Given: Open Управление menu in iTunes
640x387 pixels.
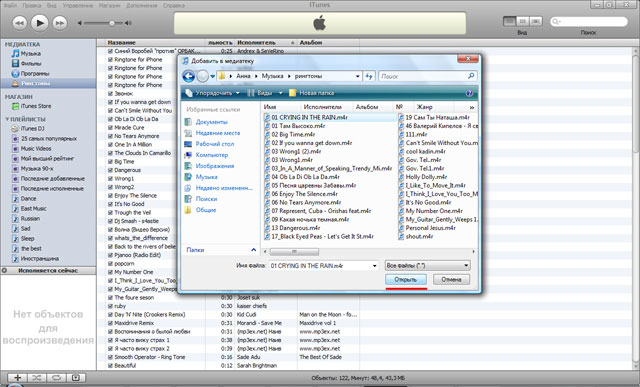Looking at the screenshot, I should click(x=78, y=5).
